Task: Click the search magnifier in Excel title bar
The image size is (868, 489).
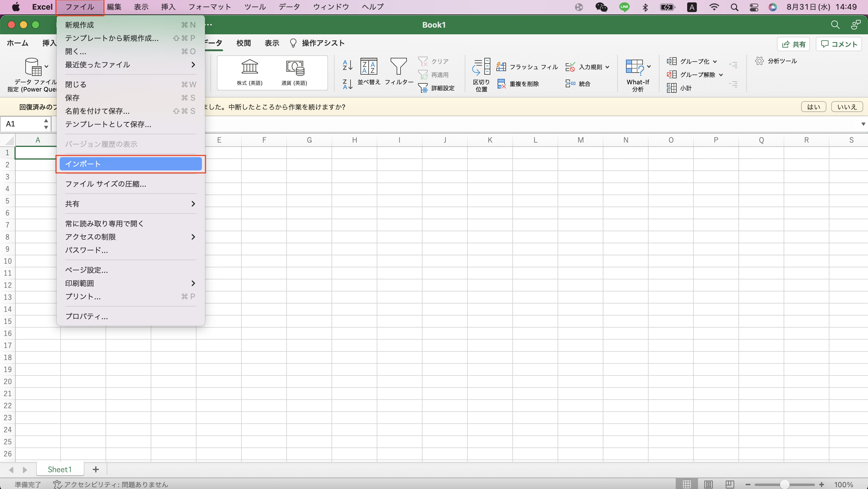Action: [x=835, y=25]
